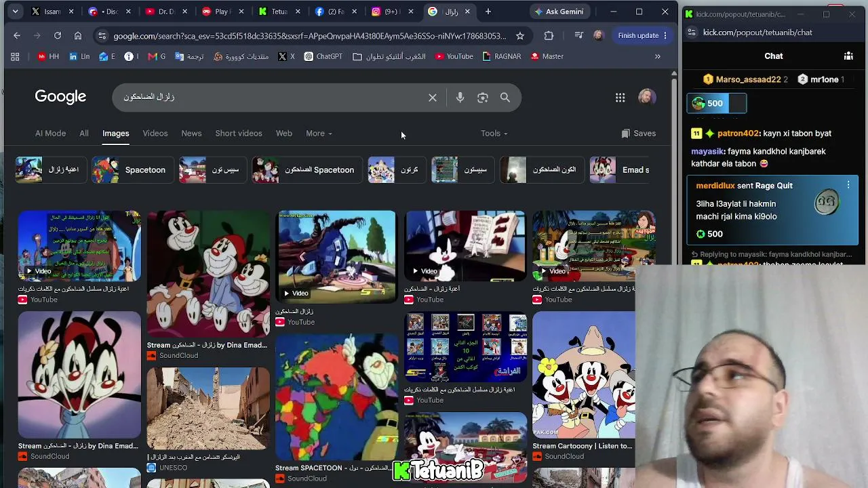Clear the search box with the X icon
Screen dimensions: 868x488
(x=433, y=98)
